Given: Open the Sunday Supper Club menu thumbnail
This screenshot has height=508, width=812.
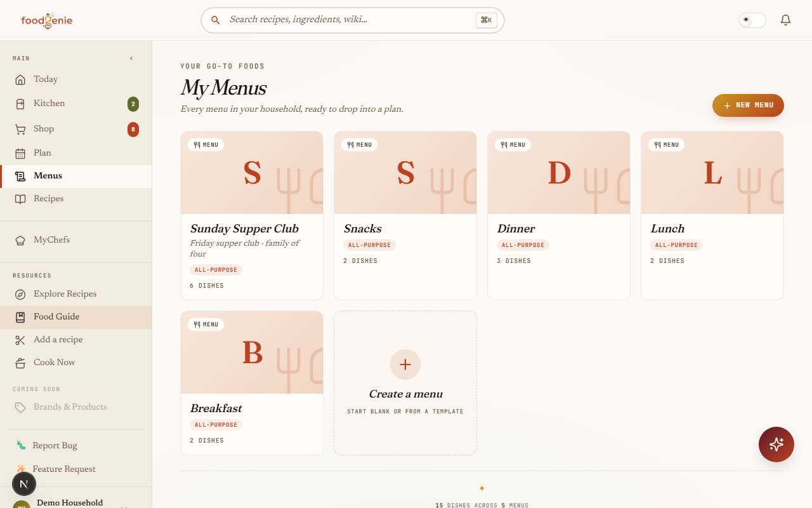Looking at the screenshot, I should [252, 173].
